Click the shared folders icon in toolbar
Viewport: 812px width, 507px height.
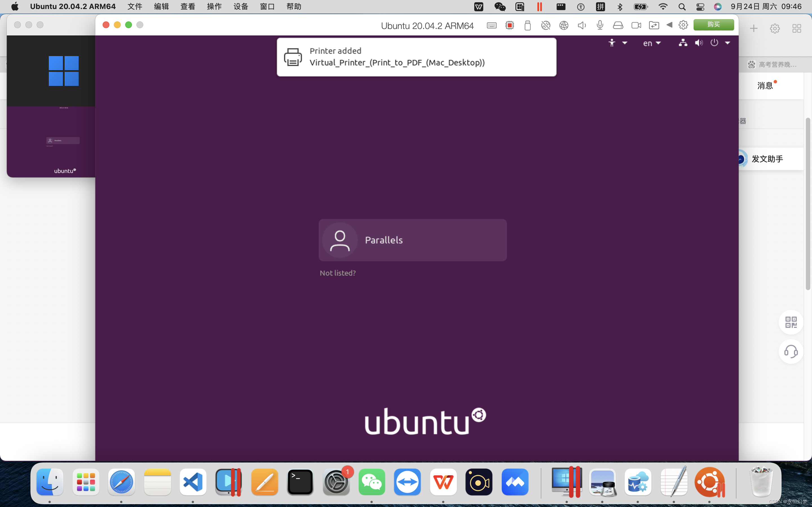coord(654,25)
